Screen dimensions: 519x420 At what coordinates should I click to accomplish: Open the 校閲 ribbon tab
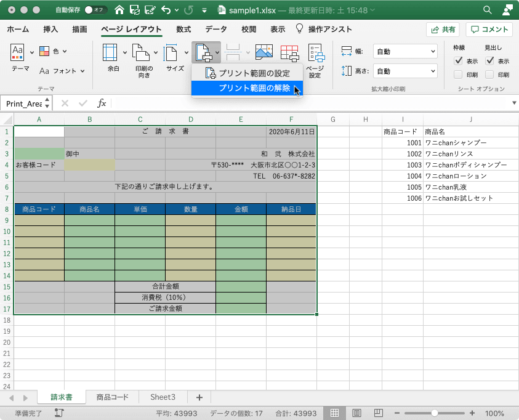tap(249, 29)
